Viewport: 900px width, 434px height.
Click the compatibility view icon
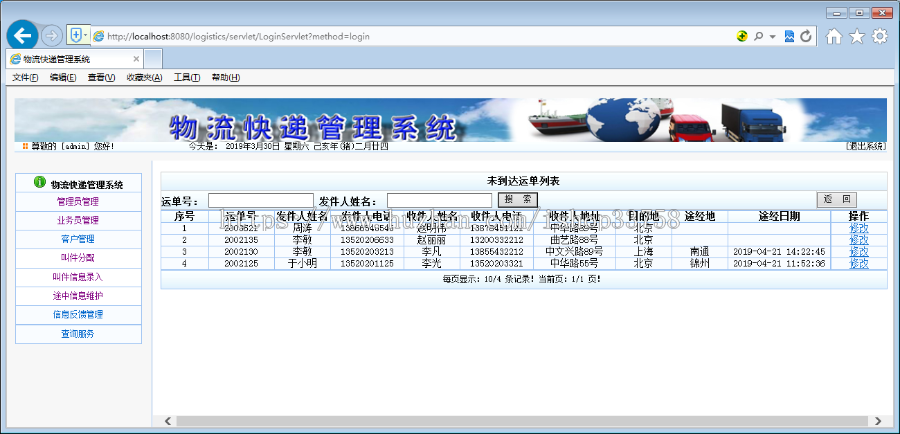click(790, 36)
